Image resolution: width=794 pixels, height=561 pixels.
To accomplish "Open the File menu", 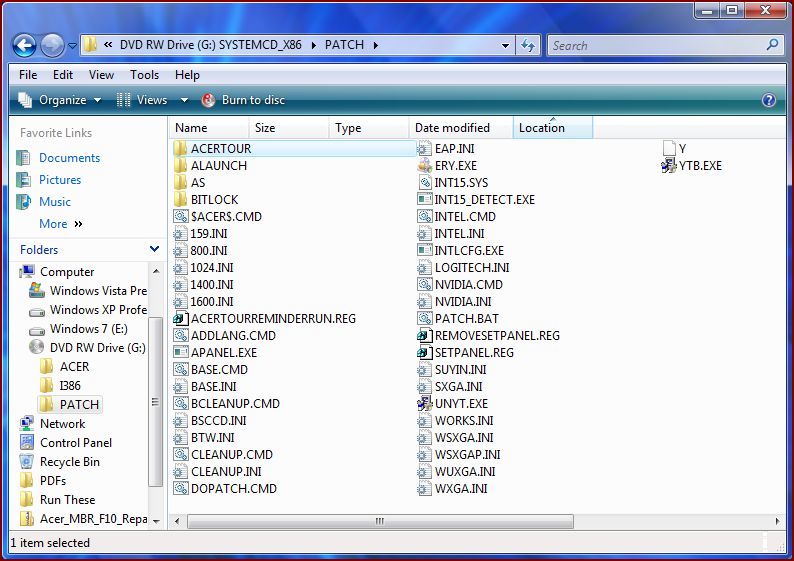I will coord(28,75).
